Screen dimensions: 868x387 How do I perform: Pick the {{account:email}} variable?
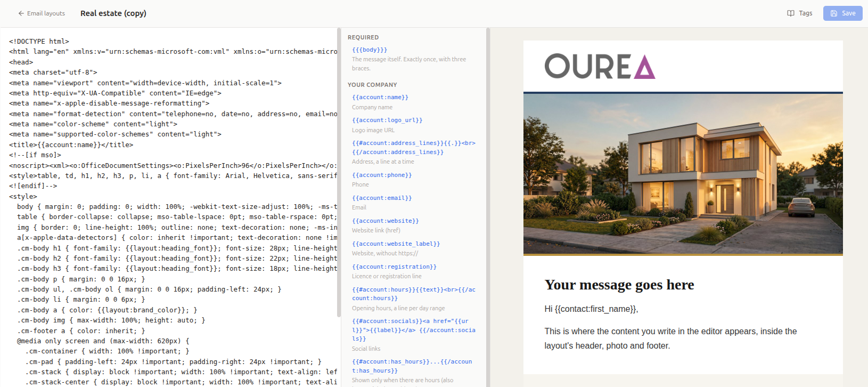(x=382, y=198)
